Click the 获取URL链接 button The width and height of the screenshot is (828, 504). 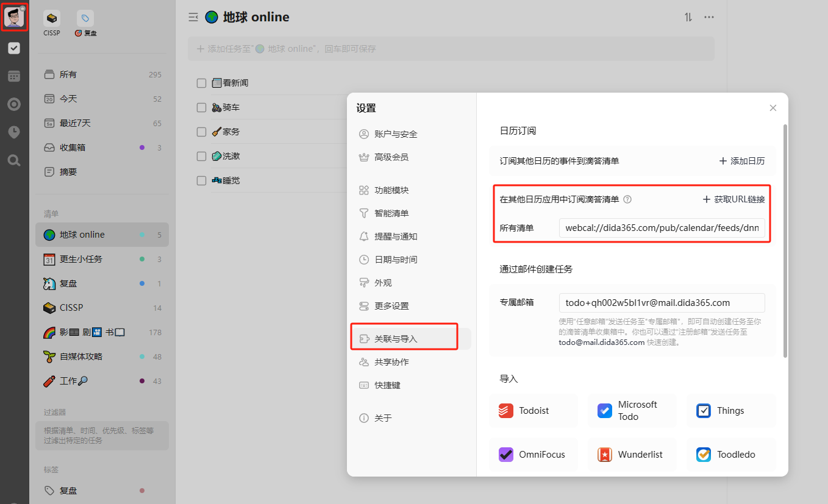[734, 199]
